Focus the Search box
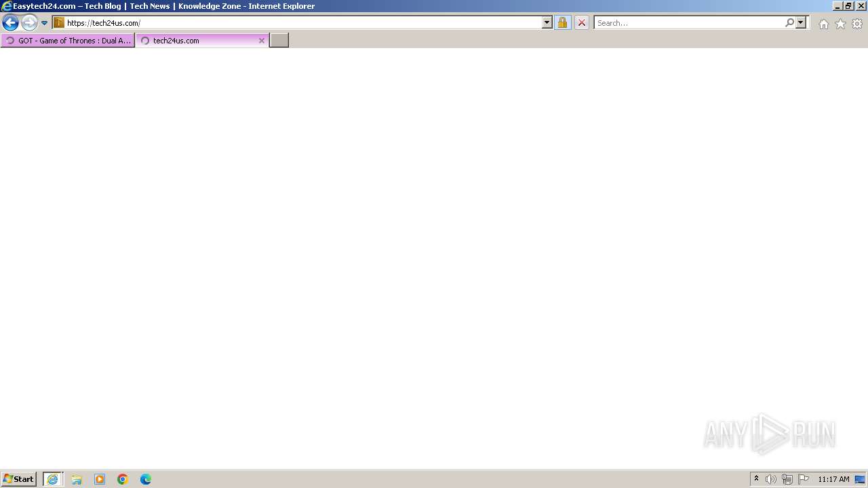Image resolution: width=868 pixels, height=488 pixels. tap(689, 23)
